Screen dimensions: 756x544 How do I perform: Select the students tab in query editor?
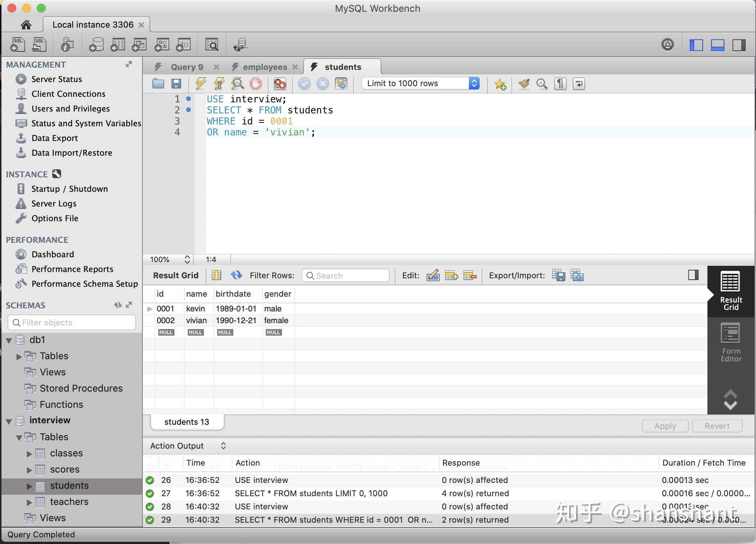[343, 66]
